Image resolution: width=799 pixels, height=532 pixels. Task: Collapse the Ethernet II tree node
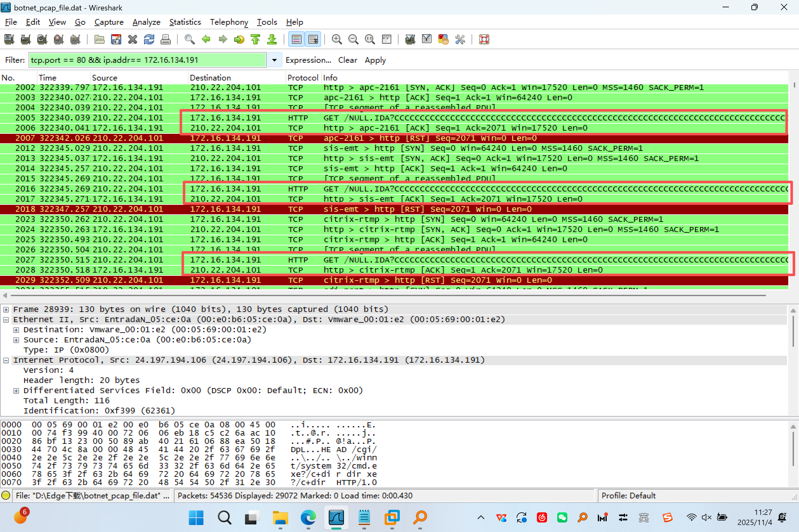[x=6, y=320]
